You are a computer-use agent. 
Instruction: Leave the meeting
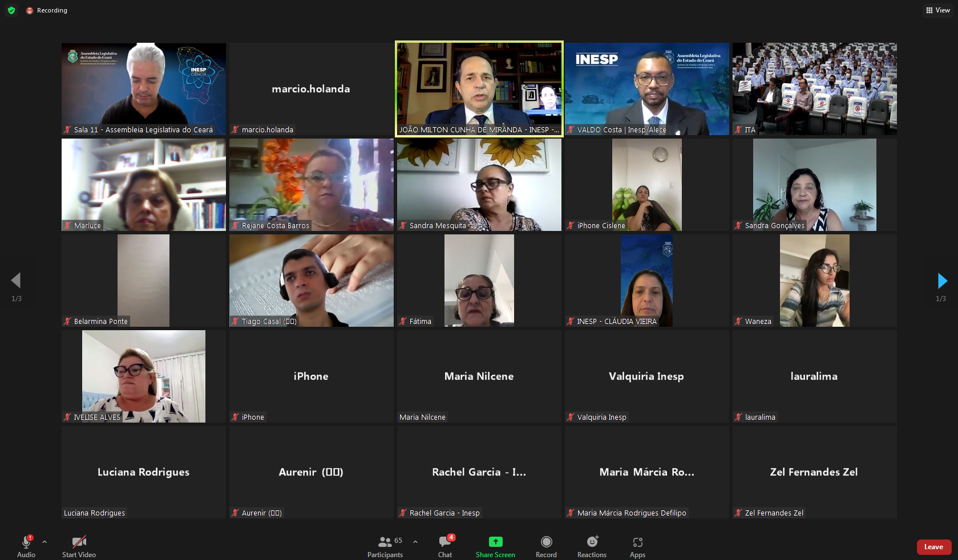pyautogui.click(x=933, y=547)
